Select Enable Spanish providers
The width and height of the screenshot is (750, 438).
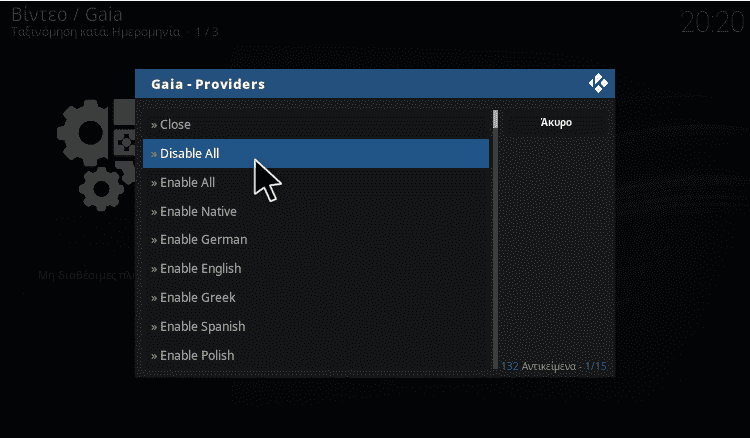coord(316,327)
